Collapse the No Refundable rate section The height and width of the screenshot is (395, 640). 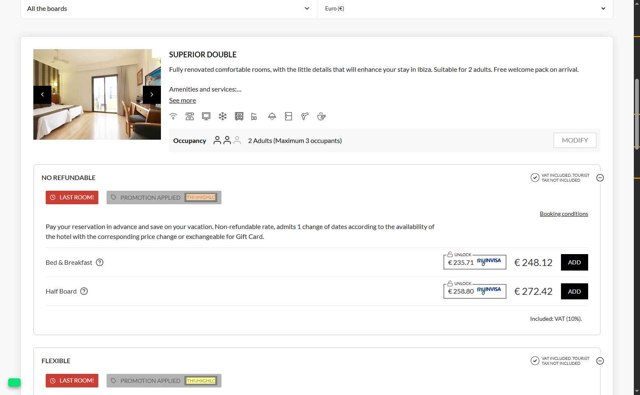[x=600, y=178]
